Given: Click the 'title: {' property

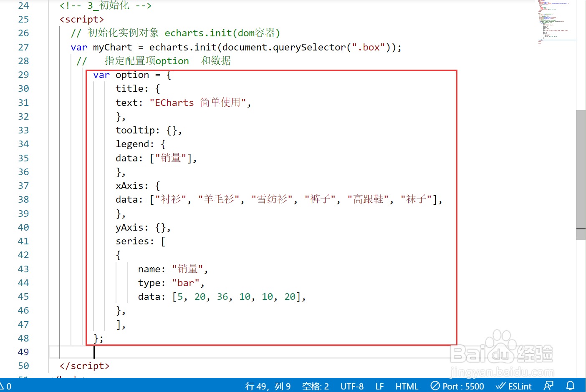Looking at the screenshot, I should [138, 89].
